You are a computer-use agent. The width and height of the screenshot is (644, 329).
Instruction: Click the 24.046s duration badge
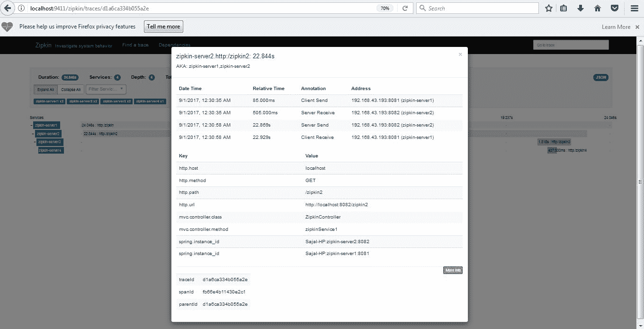[x=71, y=77]
